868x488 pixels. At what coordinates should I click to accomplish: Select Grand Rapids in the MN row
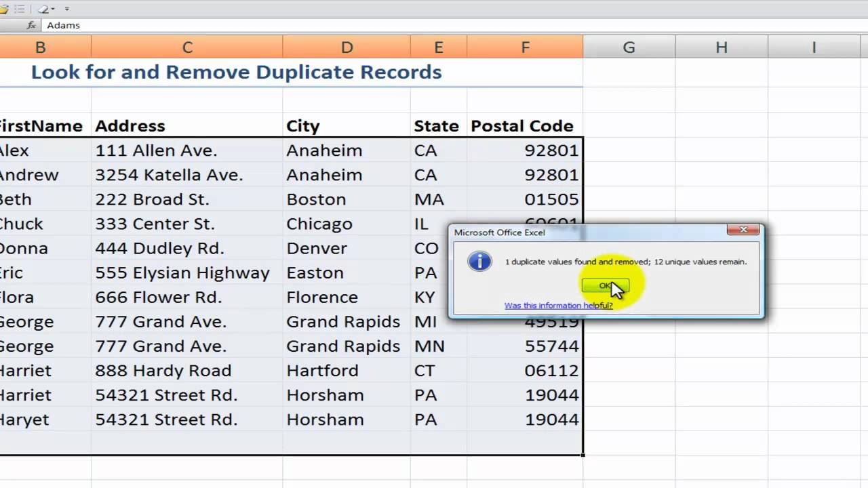[x=347, y=346]
